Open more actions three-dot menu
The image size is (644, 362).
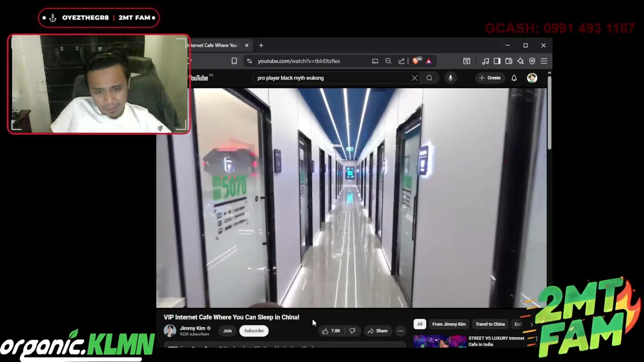400,331
